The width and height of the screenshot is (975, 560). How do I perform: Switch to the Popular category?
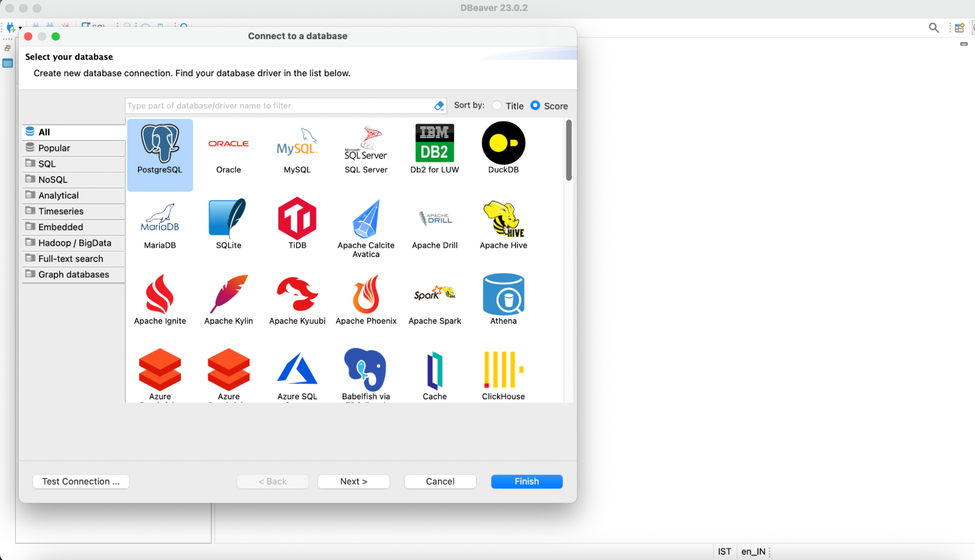pos(74,148)
